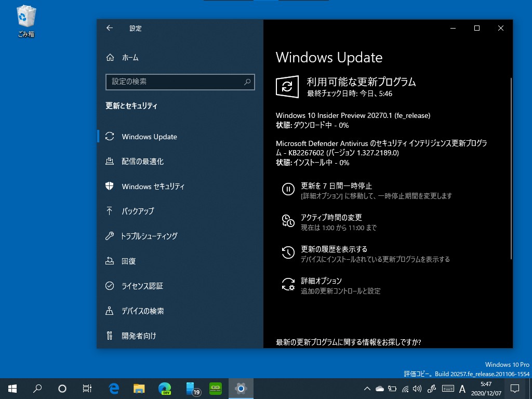Launch Feedback Hub from taskbar

(x=215, y=389)
